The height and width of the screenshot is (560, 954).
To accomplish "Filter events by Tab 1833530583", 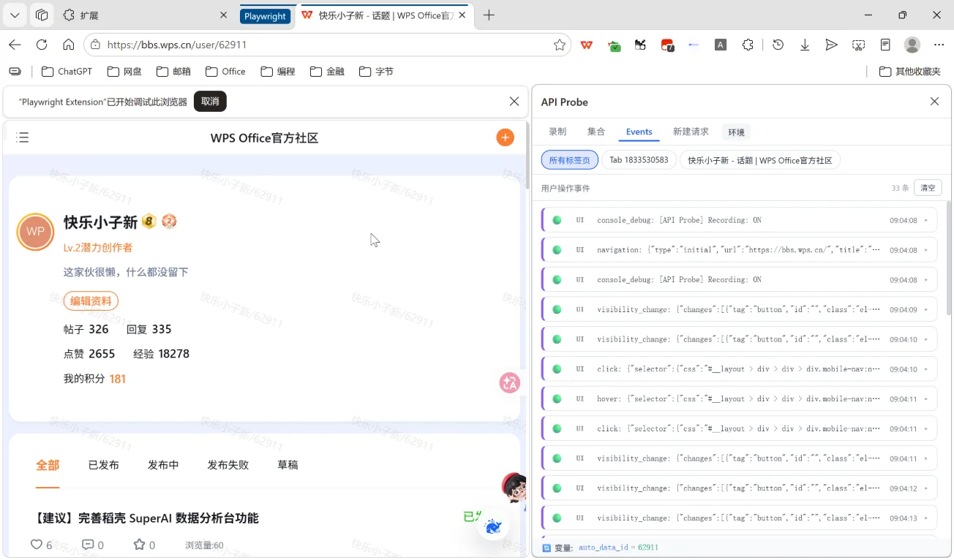I will pos(639,160).
